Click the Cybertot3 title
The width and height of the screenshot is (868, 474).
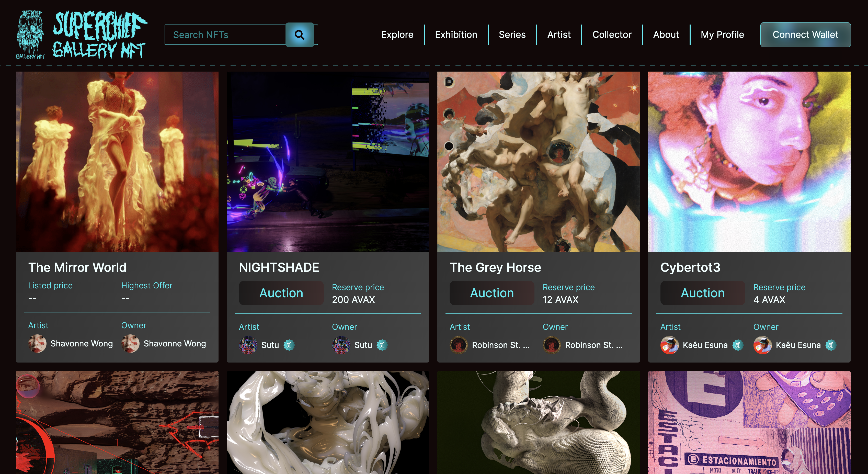pos(690,267)
